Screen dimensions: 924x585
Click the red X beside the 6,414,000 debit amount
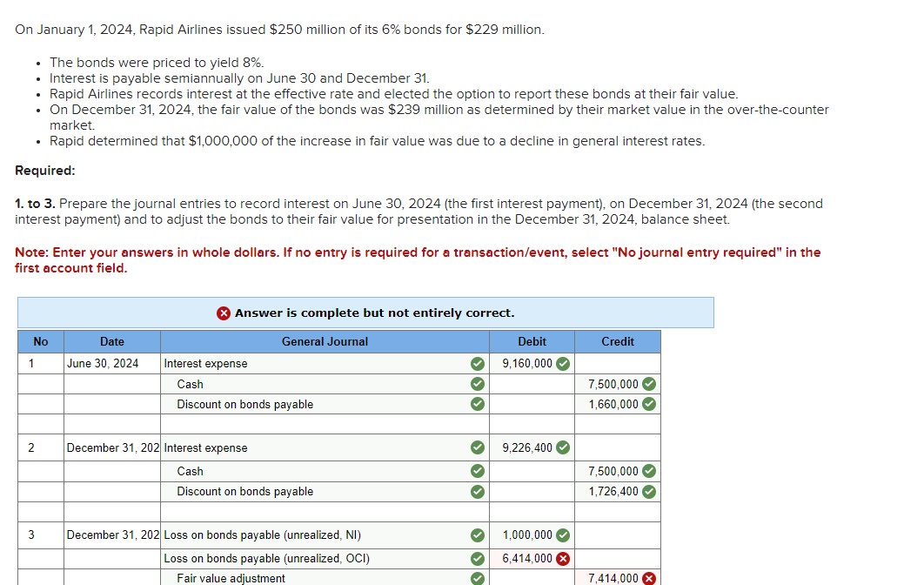pos(561,559)
